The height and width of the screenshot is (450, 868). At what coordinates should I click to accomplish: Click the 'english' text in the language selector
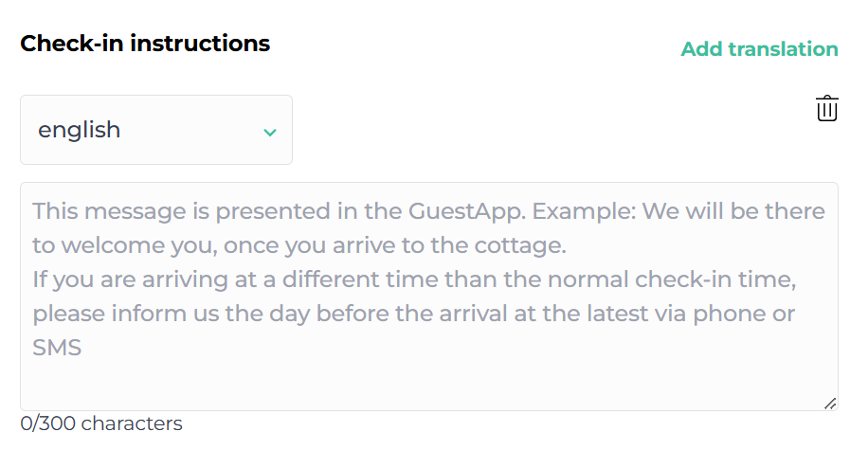(79, 130)
